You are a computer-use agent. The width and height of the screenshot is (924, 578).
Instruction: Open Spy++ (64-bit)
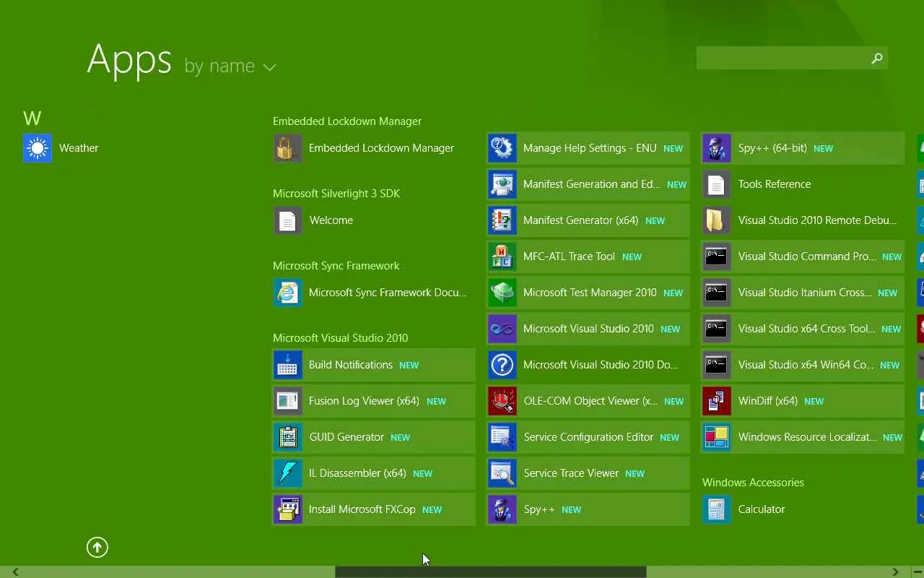pos(803,148)
